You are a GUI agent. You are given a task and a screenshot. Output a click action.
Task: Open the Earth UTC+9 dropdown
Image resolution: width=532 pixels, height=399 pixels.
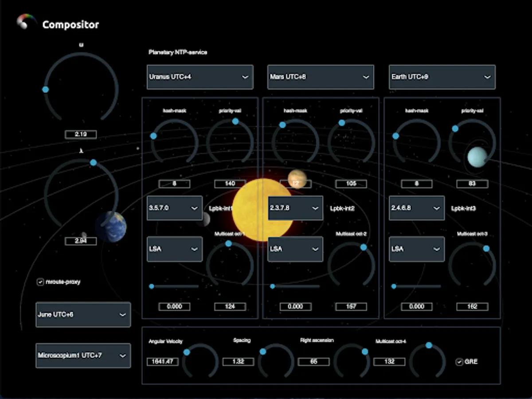click(x=442, y=77)
